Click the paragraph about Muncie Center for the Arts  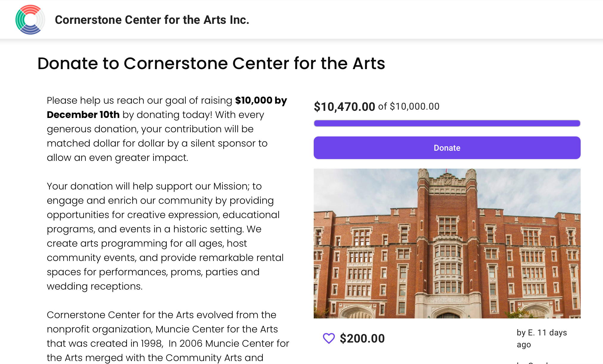click(x=168, y=336)
